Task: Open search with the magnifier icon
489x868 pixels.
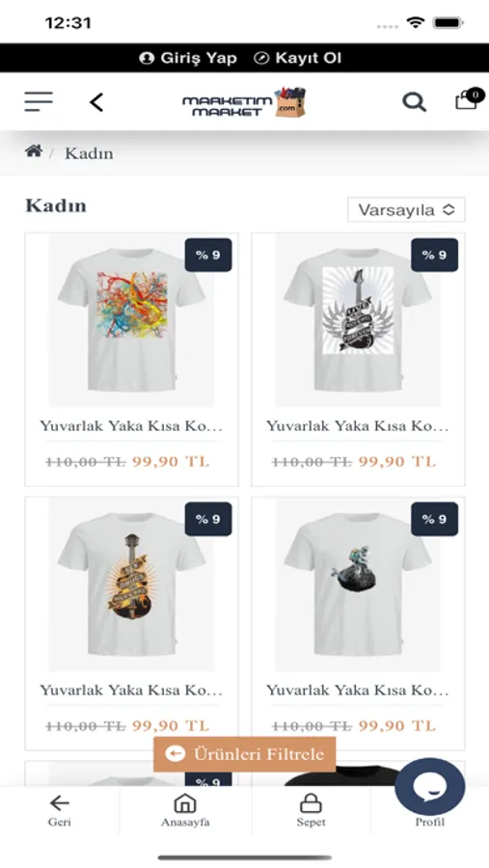Action: pos(414,102)
